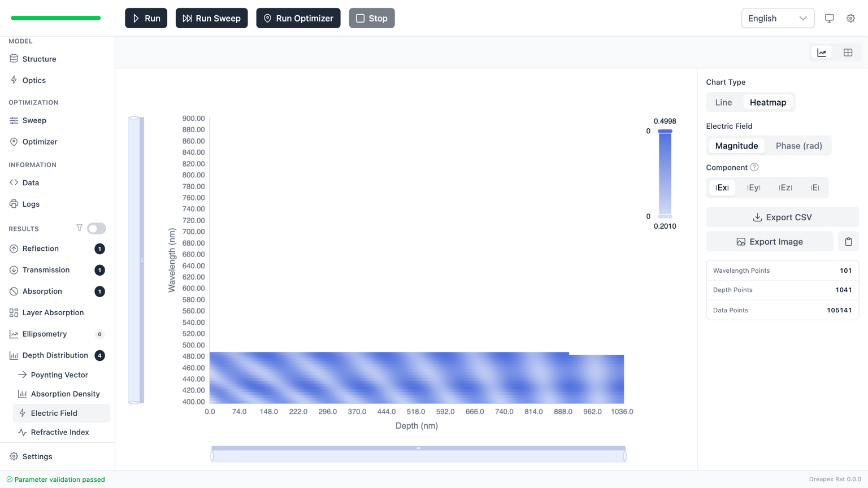Click the monitor display icon
This screenshot has width=868, height=488.
coord(829,18)
